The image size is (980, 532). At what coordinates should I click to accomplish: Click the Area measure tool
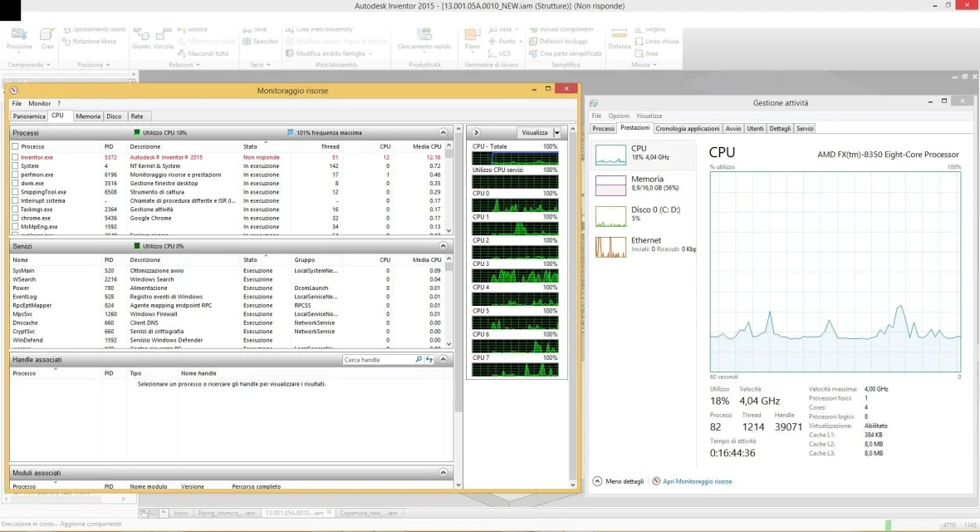(647, 54)
